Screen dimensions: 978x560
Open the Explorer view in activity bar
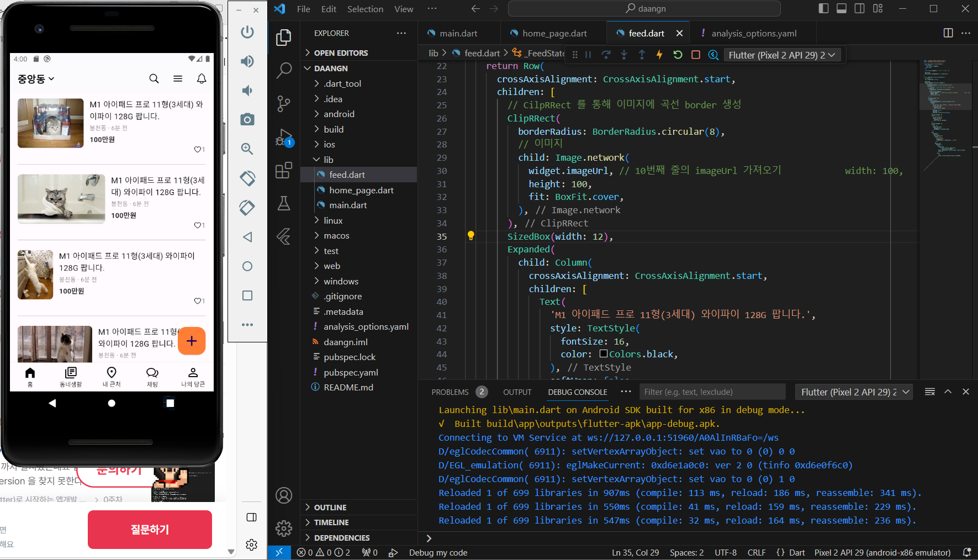pos(284,37)
